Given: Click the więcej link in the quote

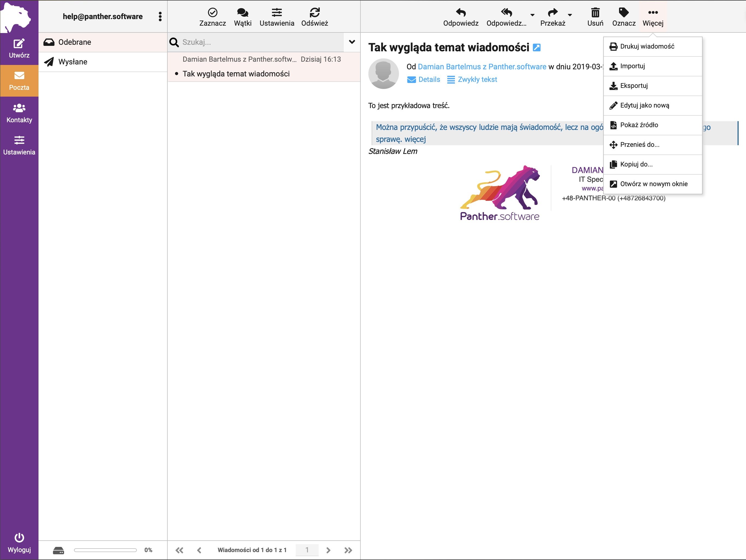Looking at the screenshot, I should pyautogui.click(x=415, y=139).
